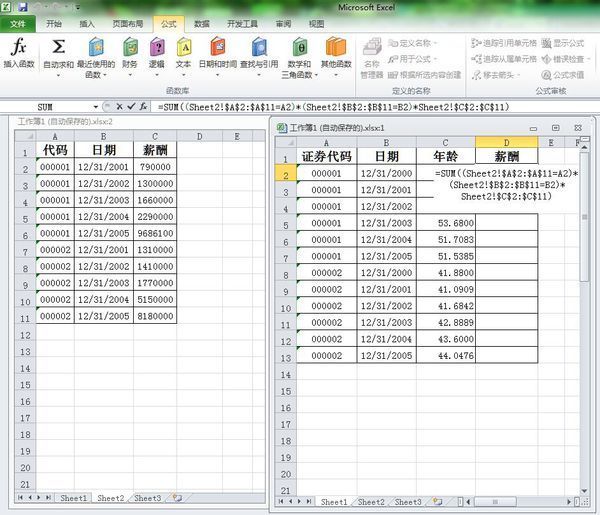Image resolution: width=600 pixels, height=515 pixels.
Task: Switch to the Review ribbon tab
Action: (283, 24)
